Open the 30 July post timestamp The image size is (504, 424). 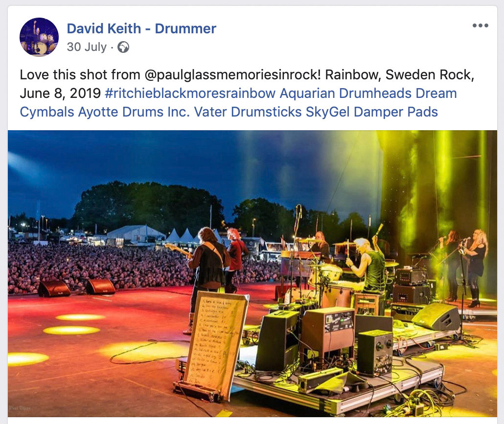(x=87, y=47)
